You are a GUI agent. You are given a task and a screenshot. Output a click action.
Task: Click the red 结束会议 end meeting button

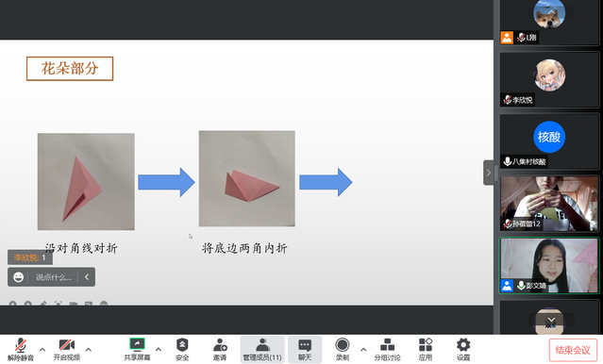tap(573, 350)
